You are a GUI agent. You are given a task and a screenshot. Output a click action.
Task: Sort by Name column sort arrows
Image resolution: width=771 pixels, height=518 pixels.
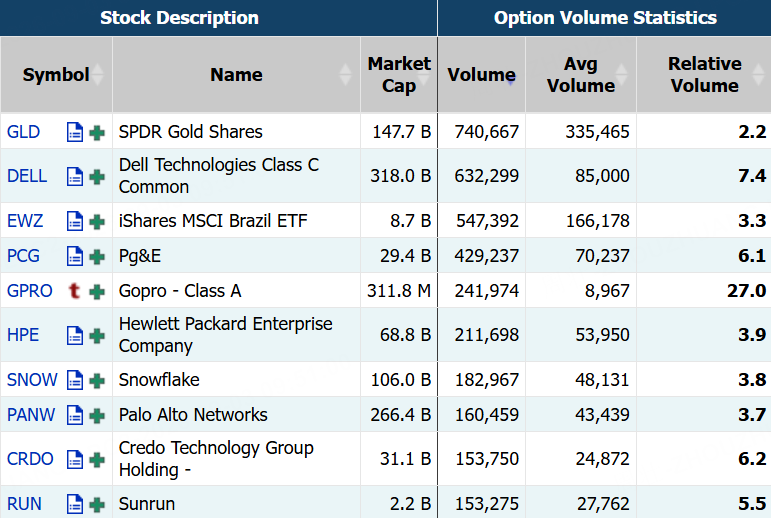coord(346,75)
